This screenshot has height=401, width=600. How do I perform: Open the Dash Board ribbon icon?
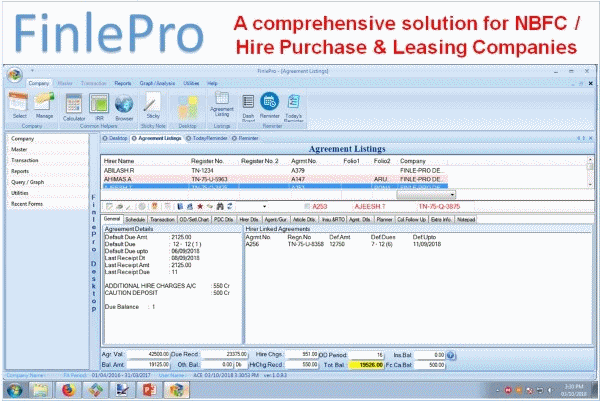(x=248, y=107)
